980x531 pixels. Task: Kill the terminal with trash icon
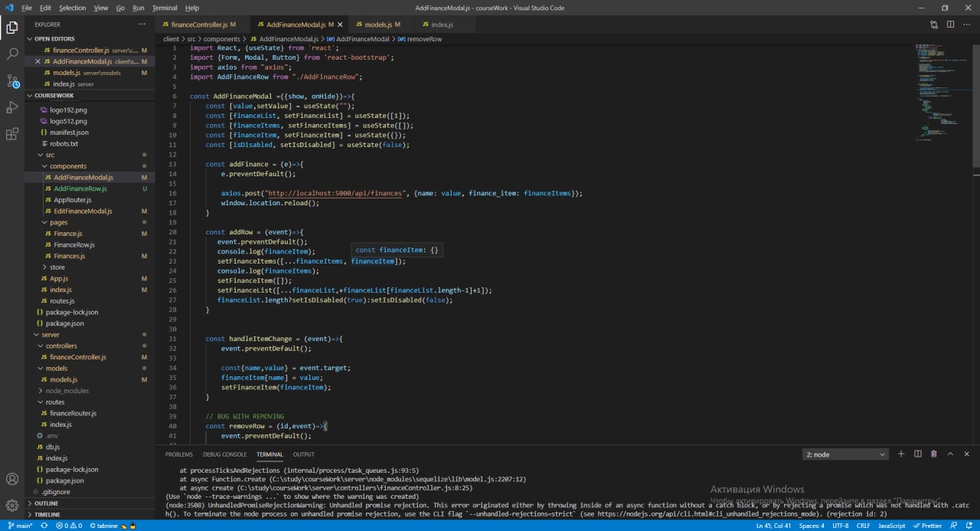point(933,454)
